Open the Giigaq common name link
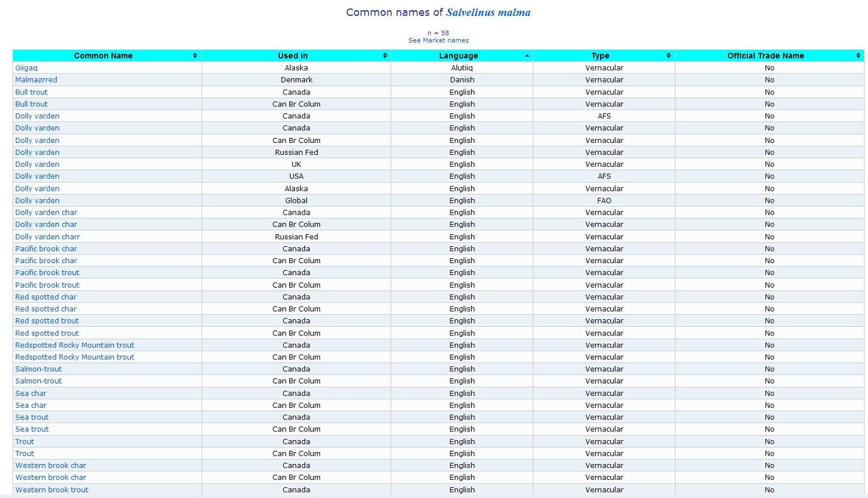Image resolution: width=868 pixels, height=498 pixels. pyautogui.click(x=26, y=68)
